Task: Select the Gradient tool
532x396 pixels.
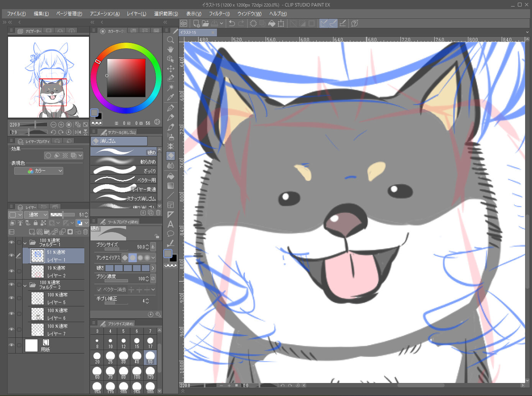Action: pos(171,186)
